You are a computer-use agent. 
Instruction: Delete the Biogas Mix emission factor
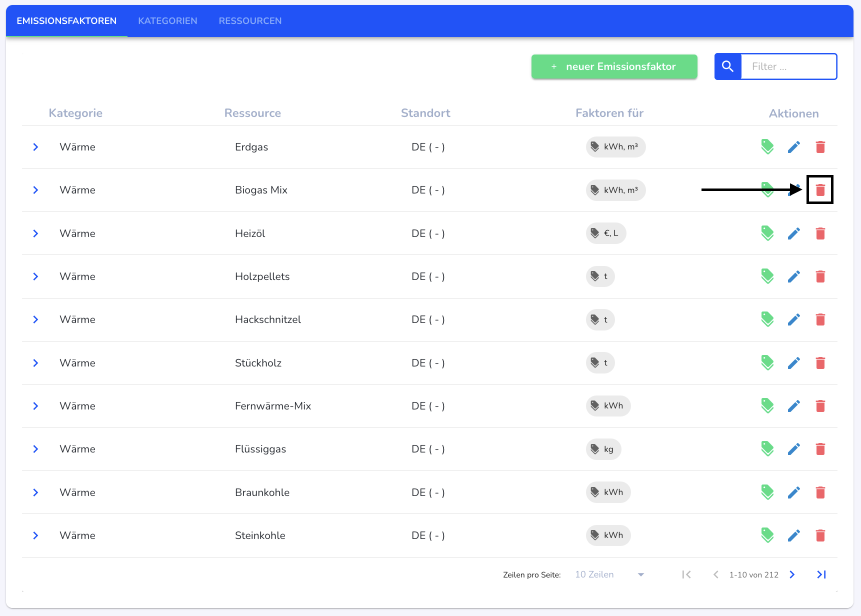click(820, 190)
